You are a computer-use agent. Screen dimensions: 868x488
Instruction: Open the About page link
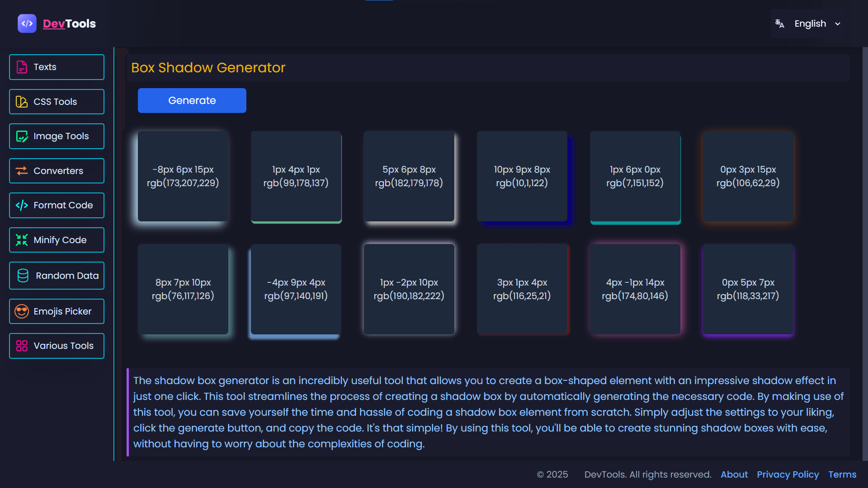pyautogui.click(x=734, y=474)
